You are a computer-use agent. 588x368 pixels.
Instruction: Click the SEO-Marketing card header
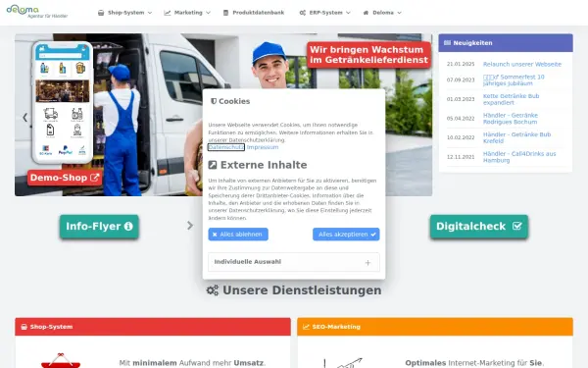pos(435,327)
